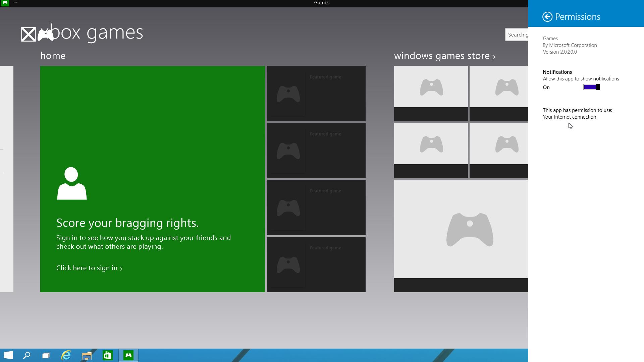
Task: Click the Search games input field
Action: (x=517, y=35)
